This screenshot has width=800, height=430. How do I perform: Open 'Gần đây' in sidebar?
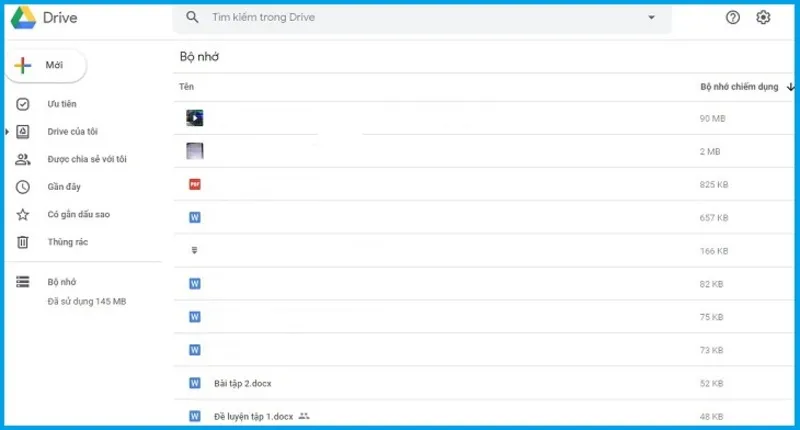tap(64, 187)
